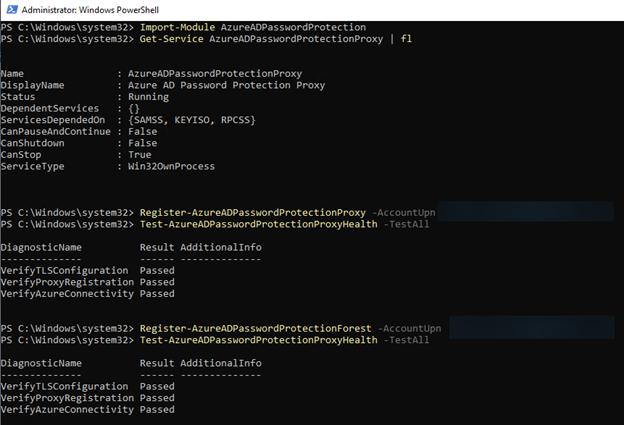Viewport: 624px width, 425px height.
Task: Click the 'Get-Service AzureADPasswordProtectionProxy' command
Action: 261,39
